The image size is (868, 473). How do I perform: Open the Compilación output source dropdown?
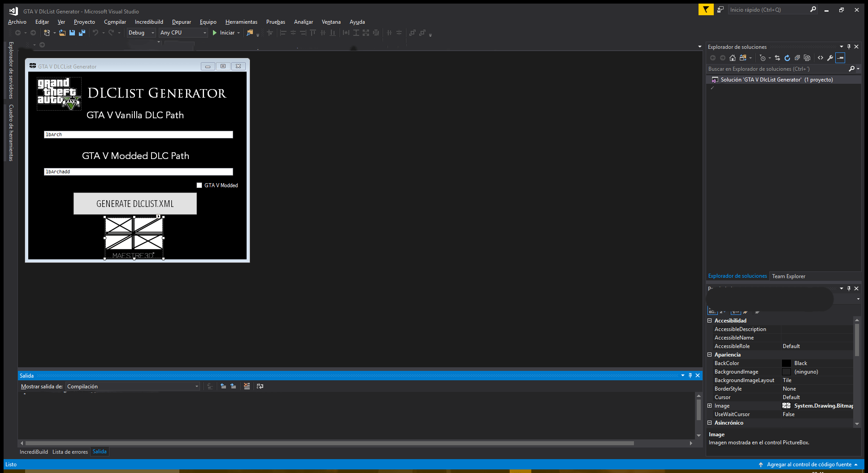196,386
